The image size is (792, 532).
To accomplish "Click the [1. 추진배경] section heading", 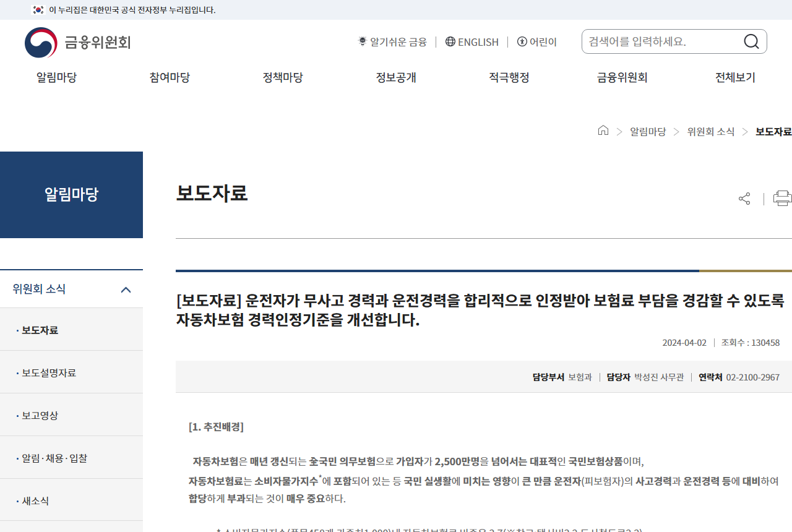I will tap(216, 427).
